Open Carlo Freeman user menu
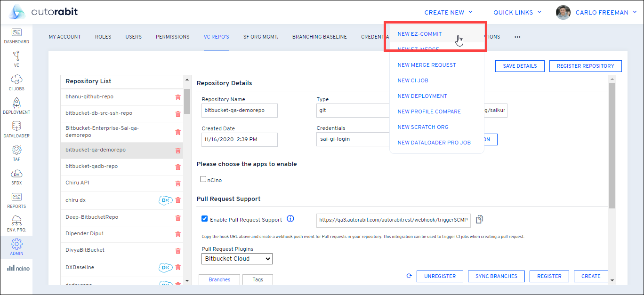Image resolution: width=644 pixels, height=295 pixels. click(x=601, y=13)
